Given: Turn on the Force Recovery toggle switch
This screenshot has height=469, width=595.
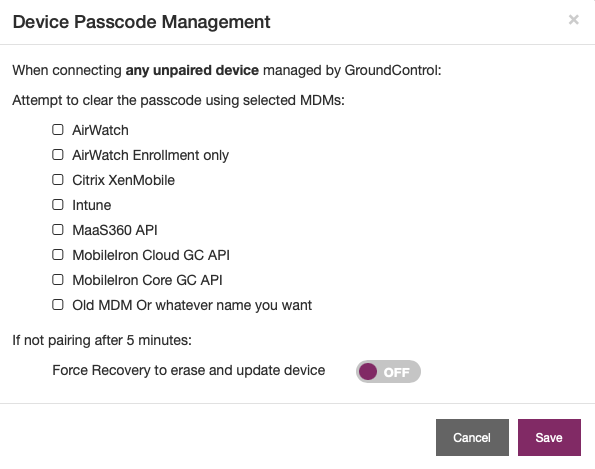Looking at the screenshot, I should (x=388, y=371).
